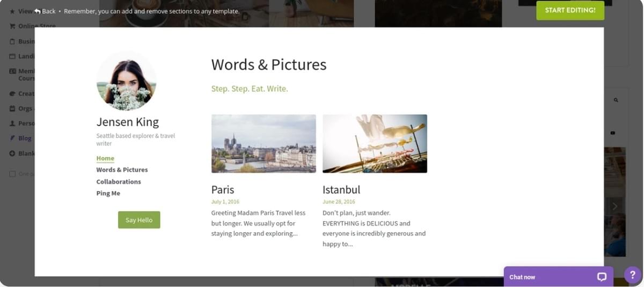
Task: Click the Online Store cart icon
Action: 12,26
